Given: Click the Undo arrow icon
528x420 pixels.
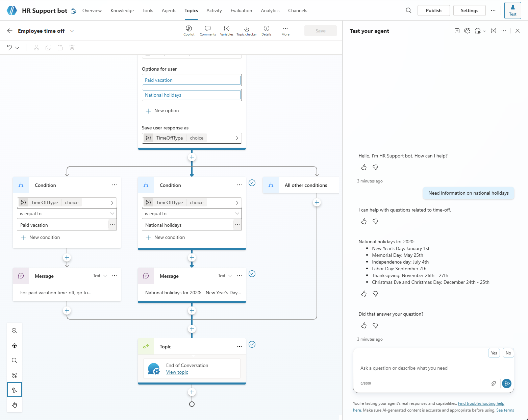Looking at the screenshot, I should [9, 48].
